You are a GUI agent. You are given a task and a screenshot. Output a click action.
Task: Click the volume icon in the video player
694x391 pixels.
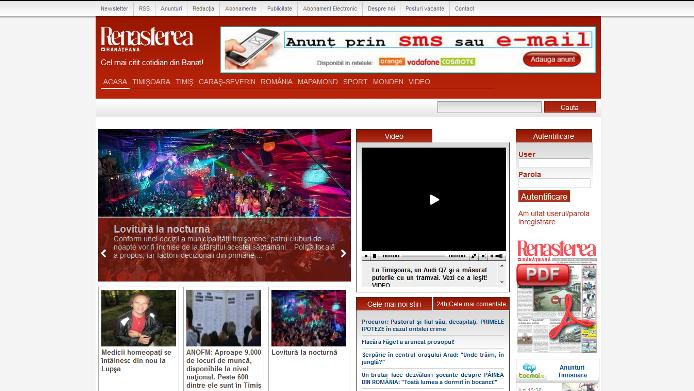tap(492, 256)
